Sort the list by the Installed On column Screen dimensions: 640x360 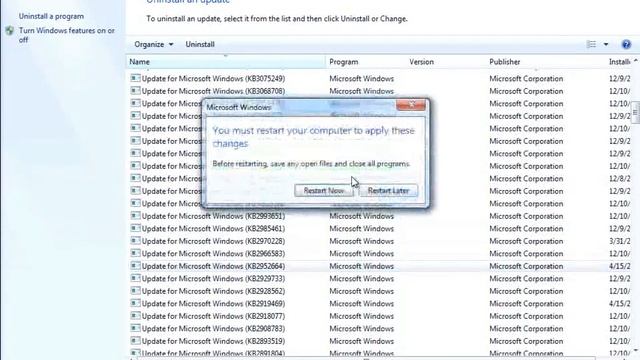(619, 62)
